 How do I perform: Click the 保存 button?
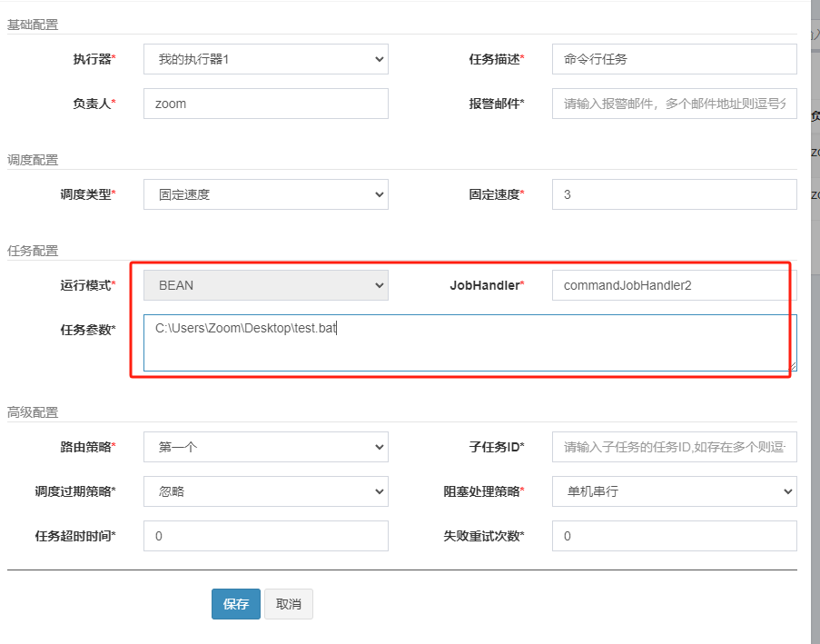pos(236,604)
